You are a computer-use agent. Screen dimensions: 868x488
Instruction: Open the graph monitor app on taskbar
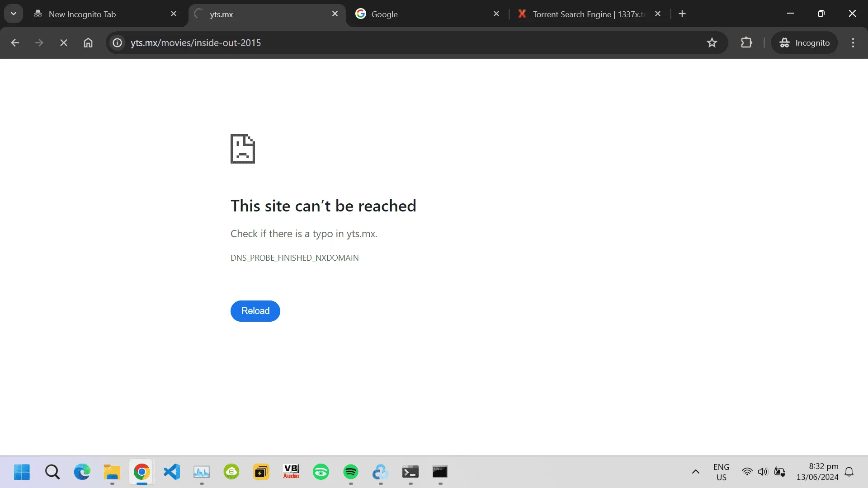pyautogui.click(x=202, y=472)
